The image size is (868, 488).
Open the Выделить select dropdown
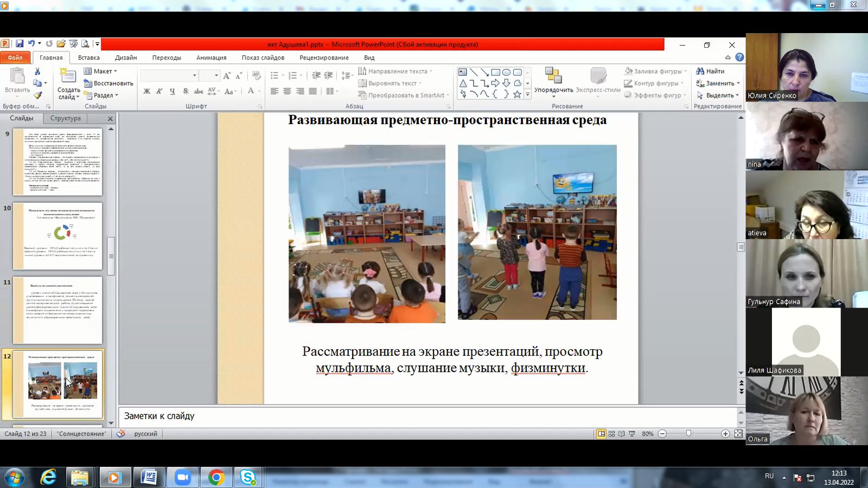click(718, 95)
